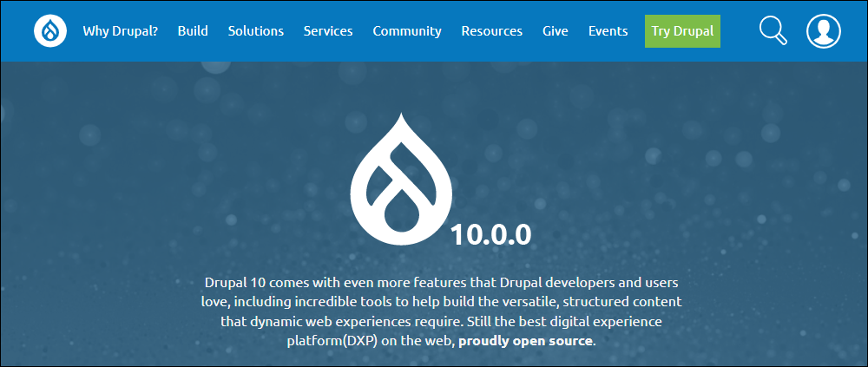Click the green Try Drupal button
Screen dimensions: 868x367
(x=682, y=31)
